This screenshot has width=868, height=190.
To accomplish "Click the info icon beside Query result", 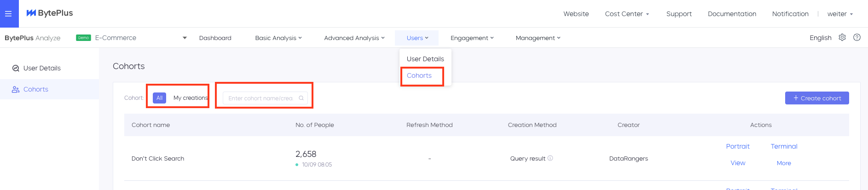I will 550,158.
